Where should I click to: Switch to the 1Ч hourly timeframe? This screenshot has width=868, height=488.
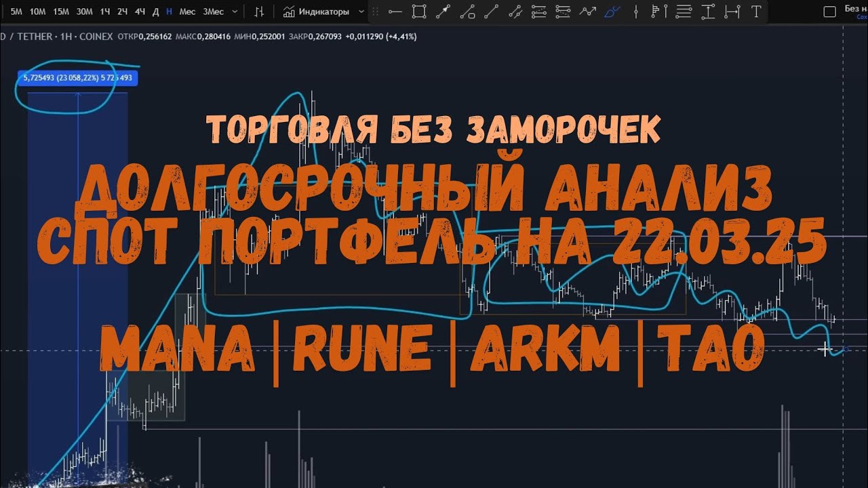point(105,12)
